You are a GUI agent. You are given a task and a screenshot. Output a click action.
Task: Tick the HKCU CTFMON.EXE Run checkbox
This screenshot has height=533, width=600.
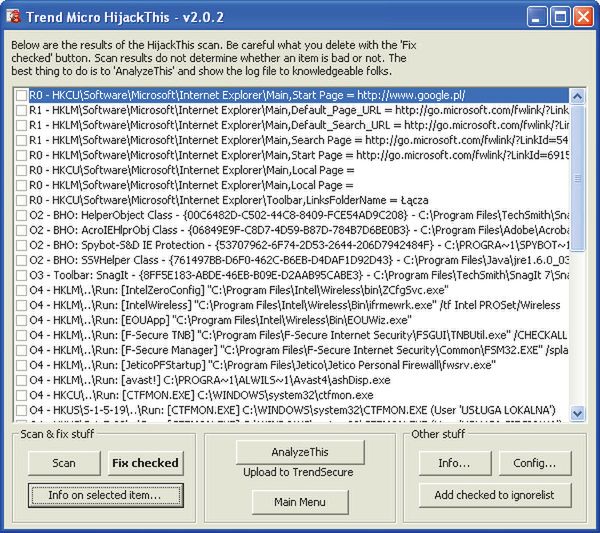point(22,395)
